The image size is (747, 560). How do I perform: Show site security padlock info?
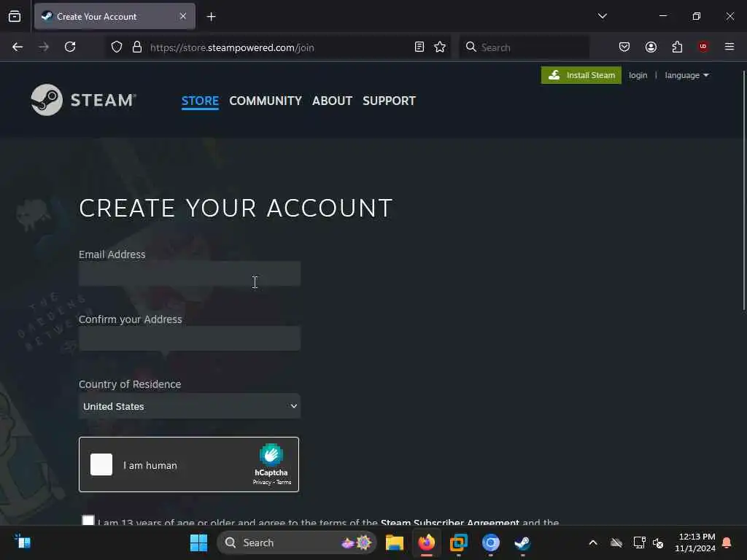(x=137, y=47)
